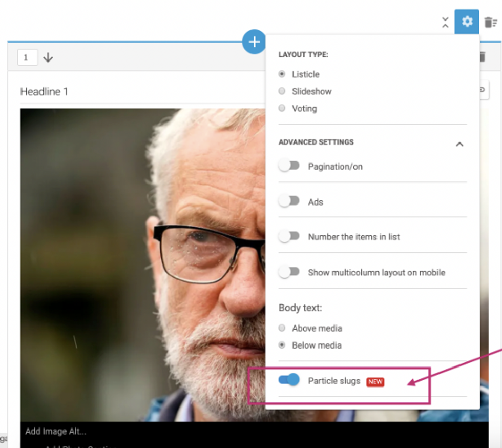Enable Show multicolumn layout on mobile
The width and height of the screenshot is (502, 448).
pyautogui.click(x=289, y=272)
